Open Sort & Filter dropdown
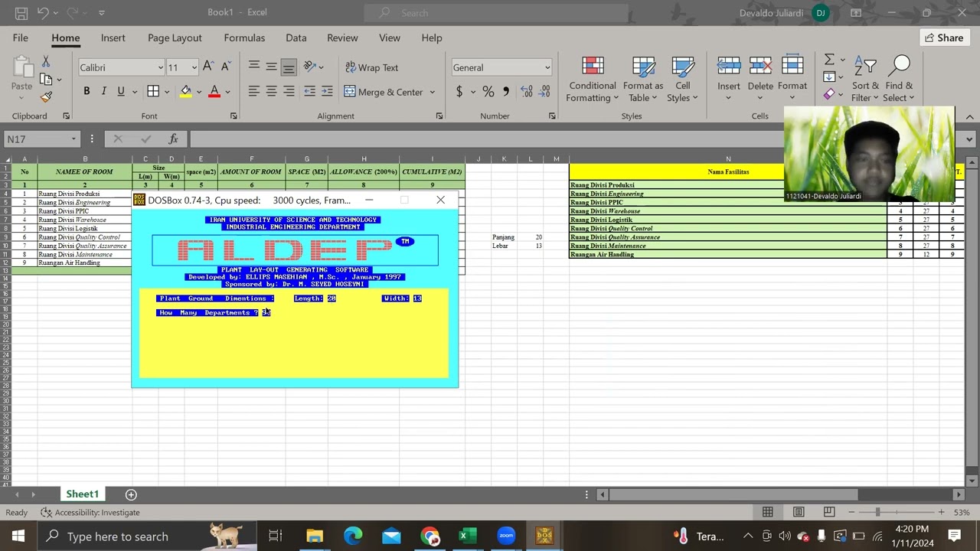This screenshot has width=980, height=551. click(865, 79)
